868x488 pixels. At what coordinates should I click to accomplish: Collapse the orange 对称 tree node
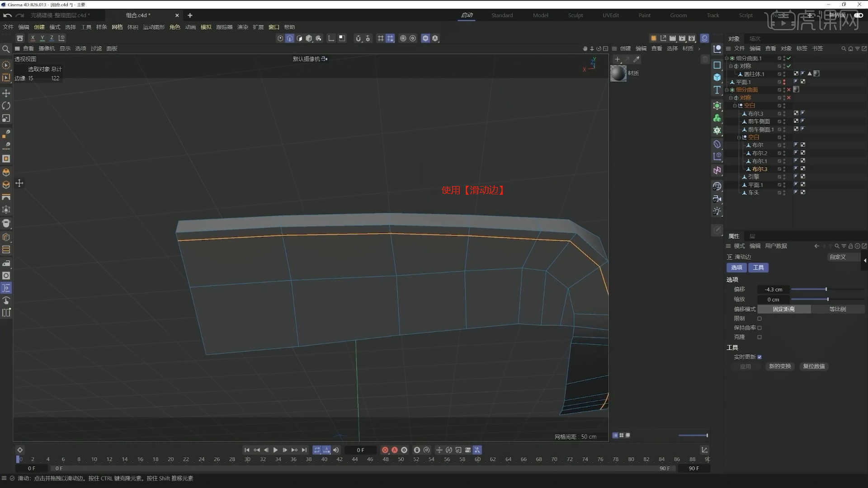point(731,98)
